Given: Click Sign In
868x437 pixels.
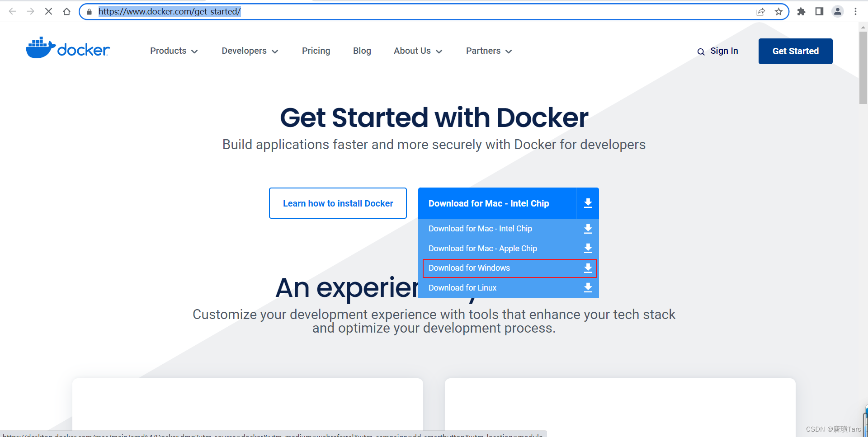Looking at the screenshot, I should click(x=724, y=51).
